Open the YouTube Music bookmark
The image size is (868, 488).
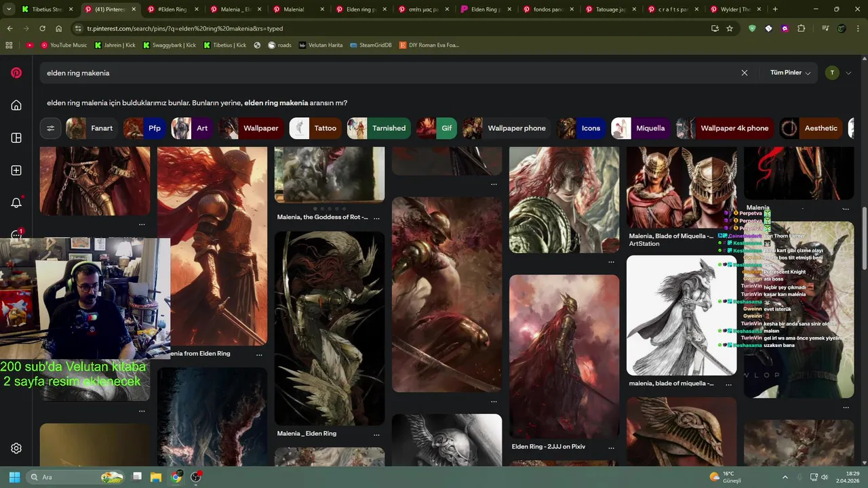[64, 45]
